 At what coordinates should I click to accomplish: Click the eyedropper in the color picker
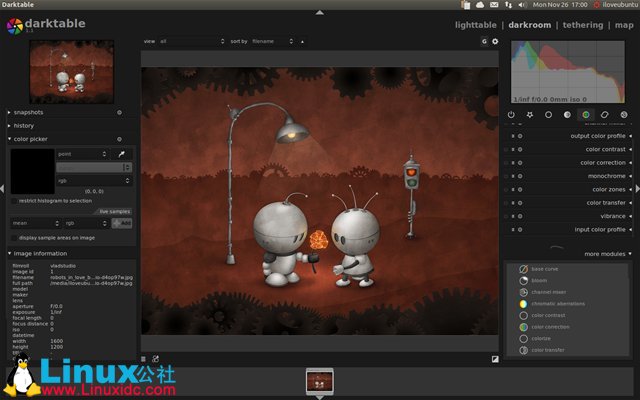click(x=122, y=154)
